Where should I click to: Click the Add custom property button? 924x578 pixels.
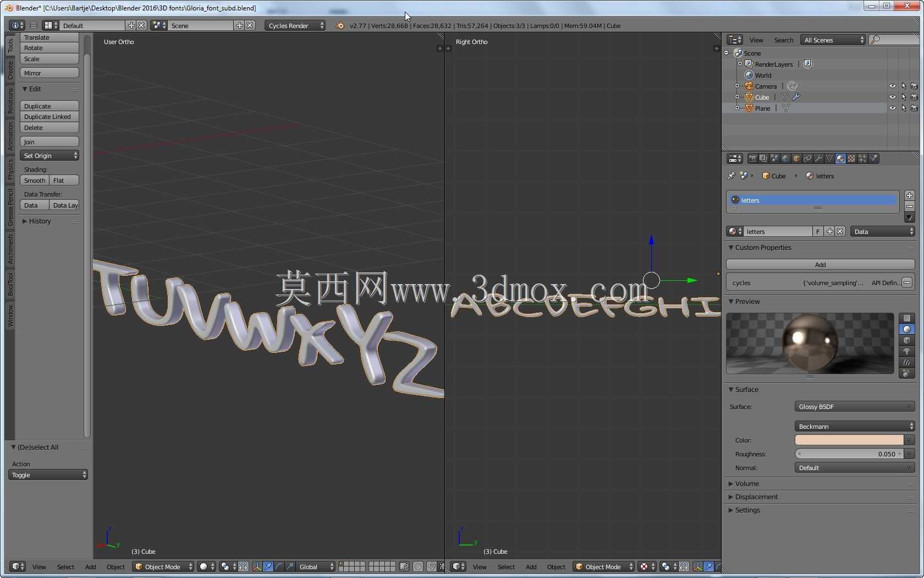pos(820,265)
